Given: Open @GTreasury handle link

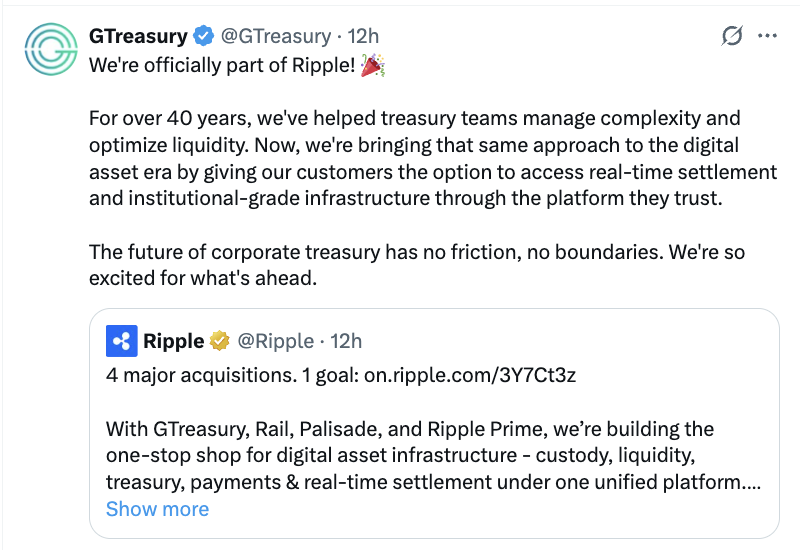Looking at the screenshot, I should 276,36.
